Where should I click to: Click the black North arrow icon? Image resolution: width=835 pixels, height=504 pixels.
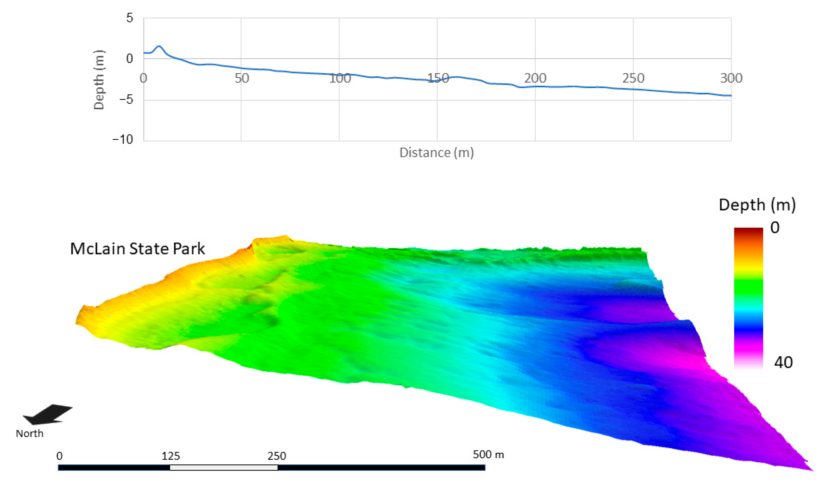47,414
